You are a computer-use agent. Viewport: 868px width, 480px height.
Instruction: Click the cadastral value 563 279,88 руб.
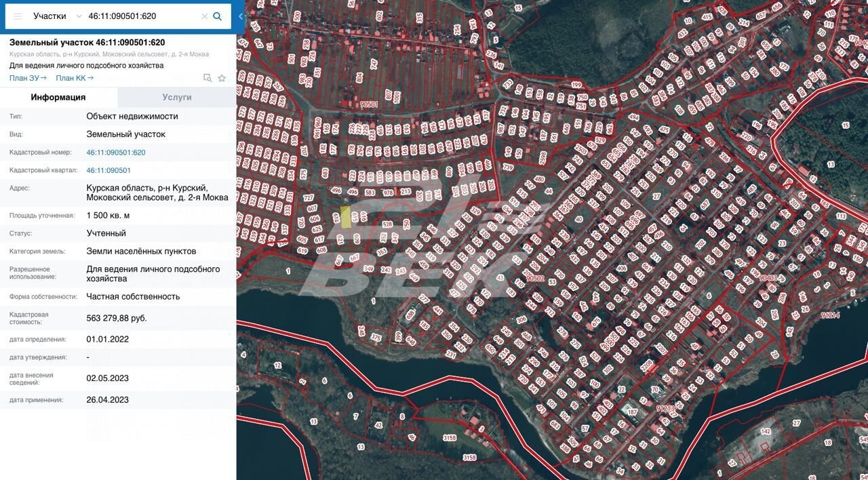click(x=117, y=318)
